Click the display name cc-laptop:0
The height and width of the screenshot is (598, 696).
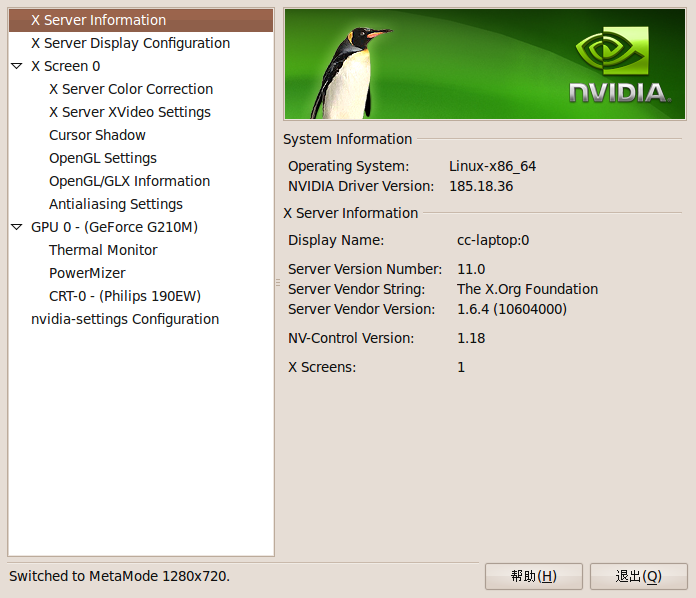(x=493, y=241)
